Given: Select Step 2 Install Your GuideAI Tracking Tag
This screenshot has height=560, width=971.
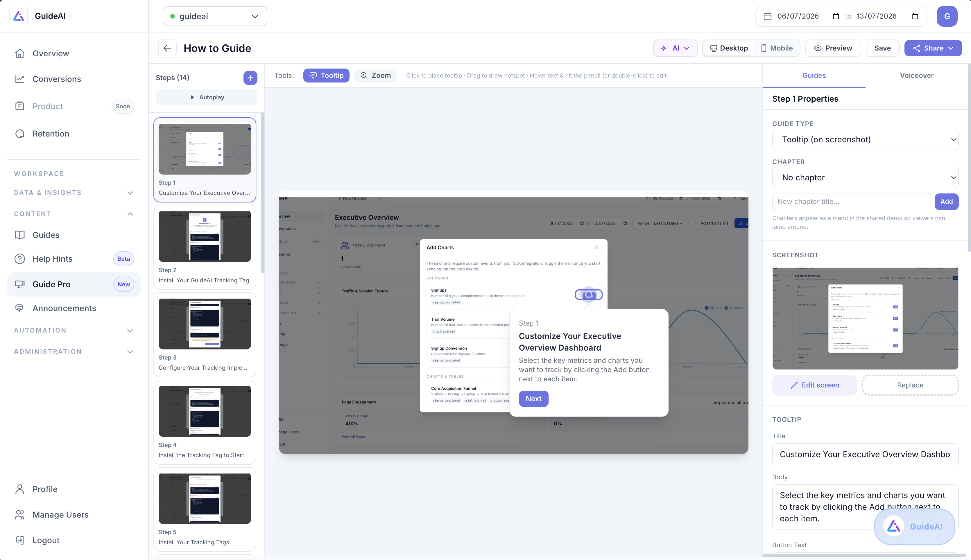Looking at the screenshot, I should 205,247.
